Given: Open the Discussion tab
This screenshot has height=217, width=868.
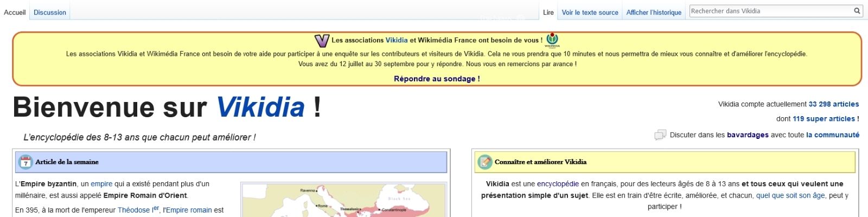Looking at the screenshot, I should pos(50,12).
